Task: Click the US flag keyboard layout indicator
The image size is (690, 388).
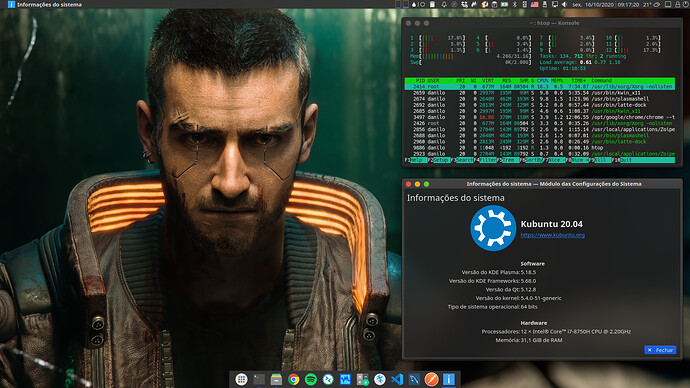Action: coord(534,4)
